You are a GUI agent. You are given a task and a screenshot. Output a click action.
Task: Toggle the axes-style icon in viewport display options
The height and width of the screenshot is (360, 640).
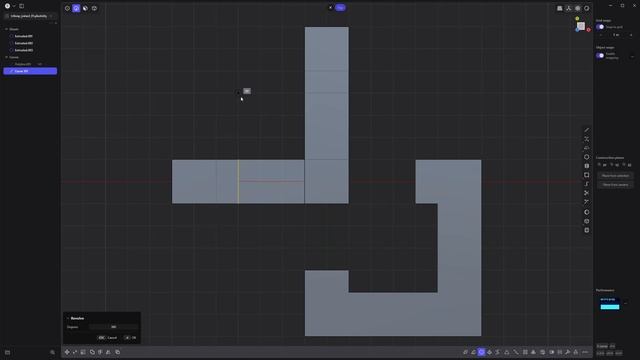pyautogui.click(x=569, y=8)
